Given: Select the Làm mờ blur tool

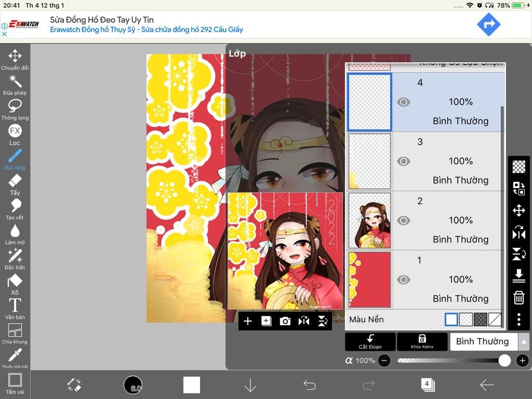Looking at the screenshot, I should coord(15,235).
